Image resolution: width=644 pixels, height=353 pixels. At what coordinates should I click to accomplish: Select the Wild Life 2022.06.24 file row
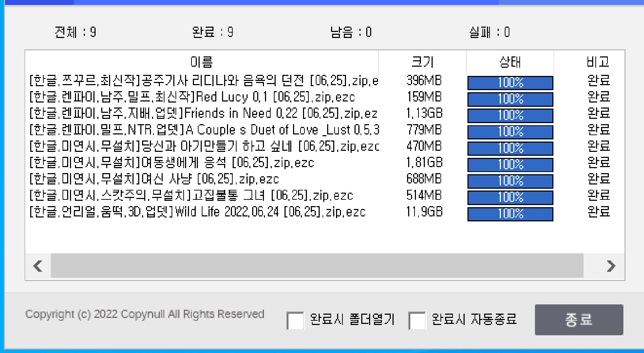(x=197, y=212)
